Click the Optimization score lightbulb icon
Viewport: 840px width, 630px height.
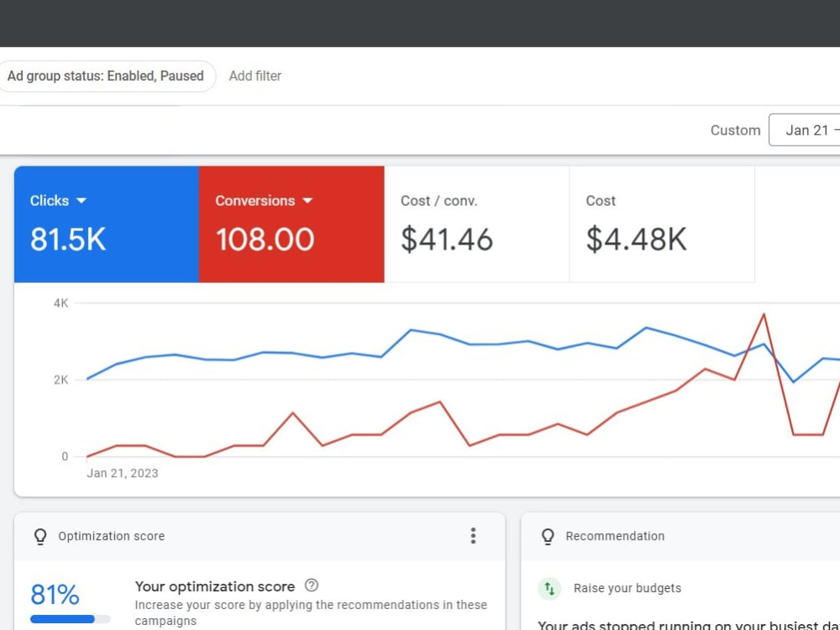pyautogui.click(x=40, y=536)
